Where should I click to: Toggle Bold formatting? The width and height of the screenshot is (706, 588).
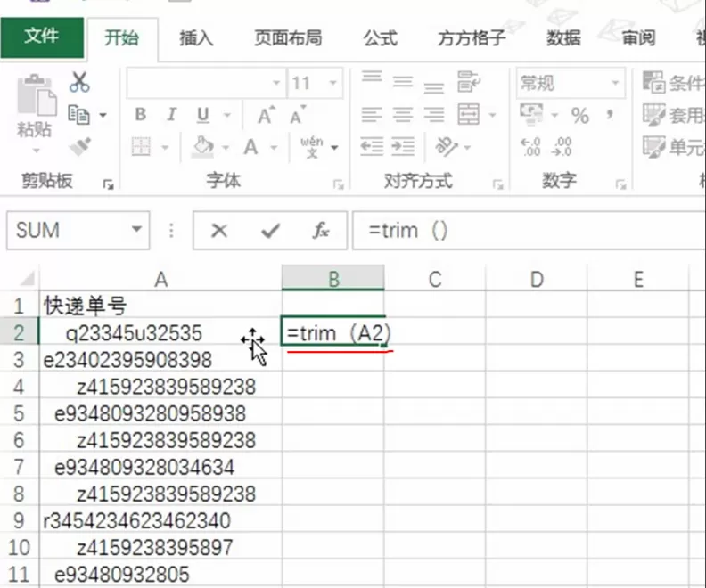pos(141,115)
